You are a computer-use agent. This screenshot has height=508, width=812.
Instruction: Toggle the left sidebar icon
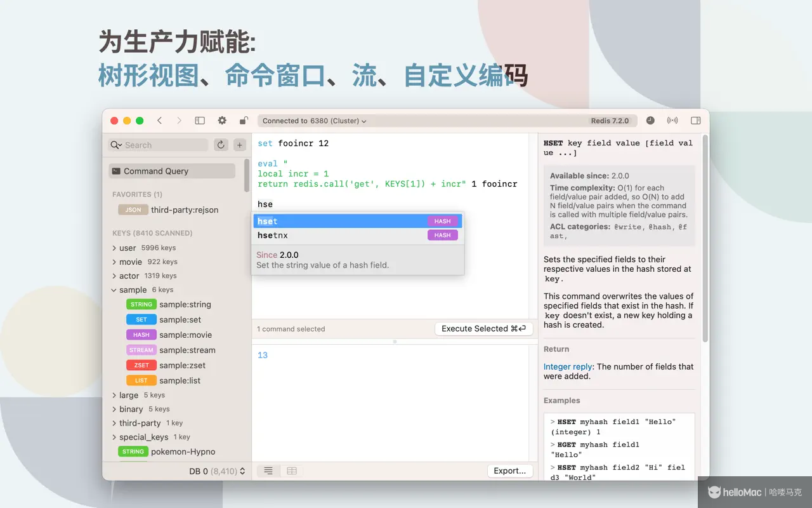click(x=200, y=121)
